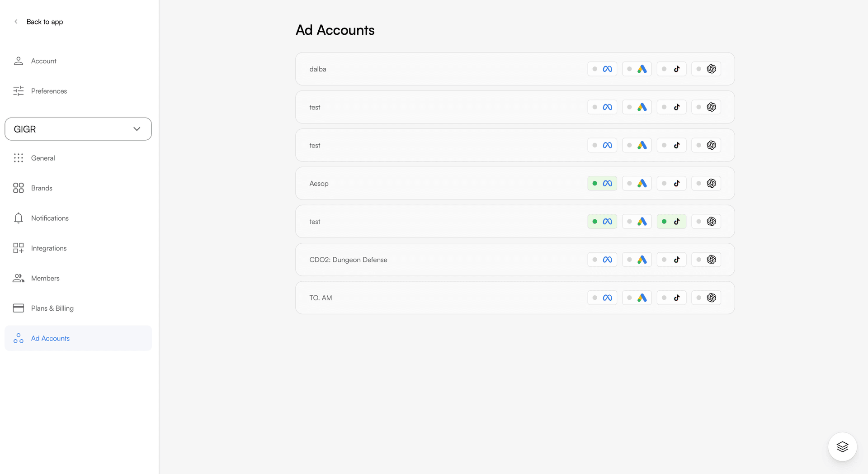Image resolution: width=868 pixels, height=474 pixels.
Task: Click the Aesop account name
Action: tap(319, 184)
